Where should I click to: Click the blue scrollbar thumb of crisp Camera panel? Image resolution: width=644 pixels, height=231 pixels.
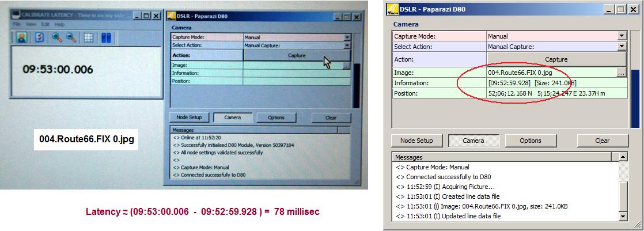(x=635, y=99)
